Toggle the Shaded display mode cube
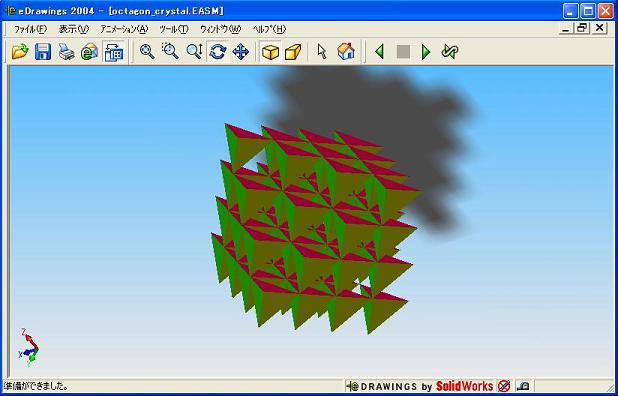Screen dimensions: 618x396 [270, 52]
